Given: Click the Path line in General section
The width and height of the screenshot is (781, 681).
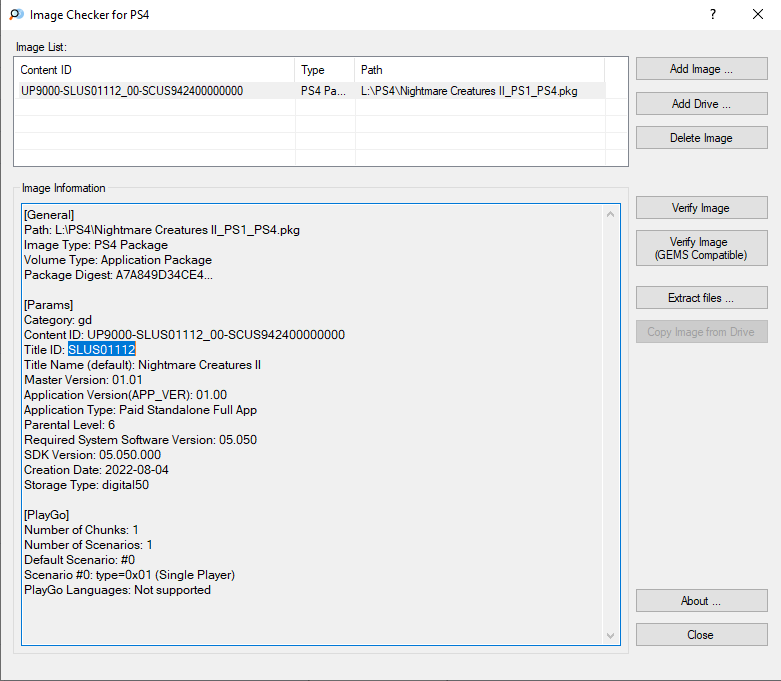Looking at the screenshot, I should pos(162,230).
